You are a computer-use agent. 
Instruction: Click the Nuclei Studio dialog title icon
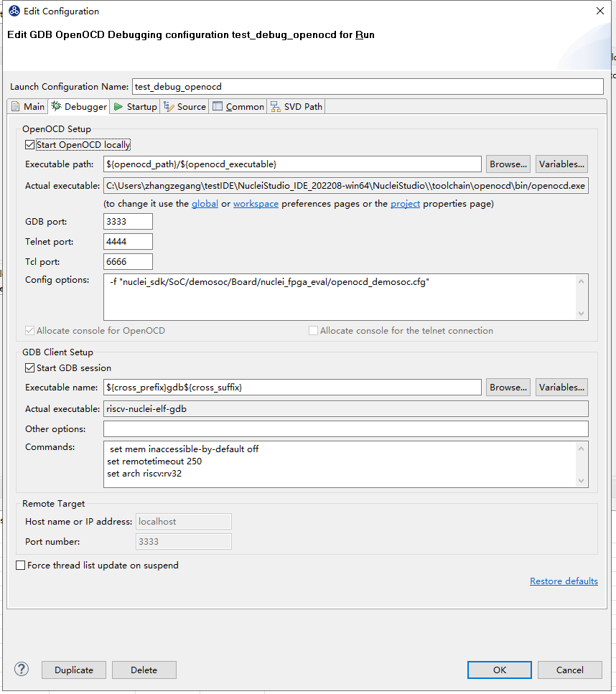14,11
